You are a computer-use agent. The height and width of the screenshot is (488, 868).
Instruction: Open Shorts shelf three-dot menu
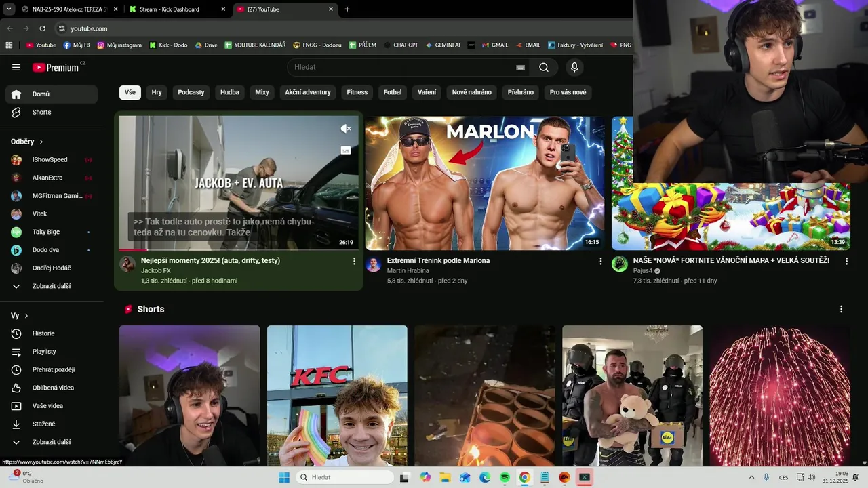pyautogui.click(x=842, y=309)
